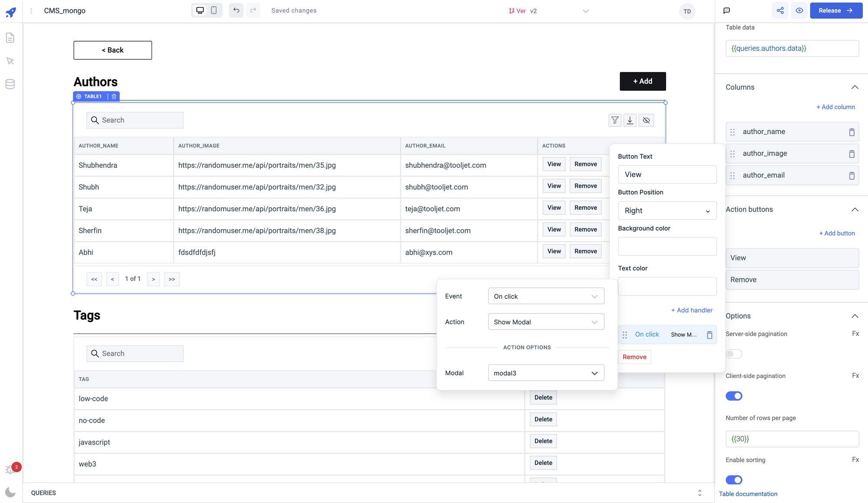
Task: Click the hide columns eye-slash icon
Action: pos(646,120)
